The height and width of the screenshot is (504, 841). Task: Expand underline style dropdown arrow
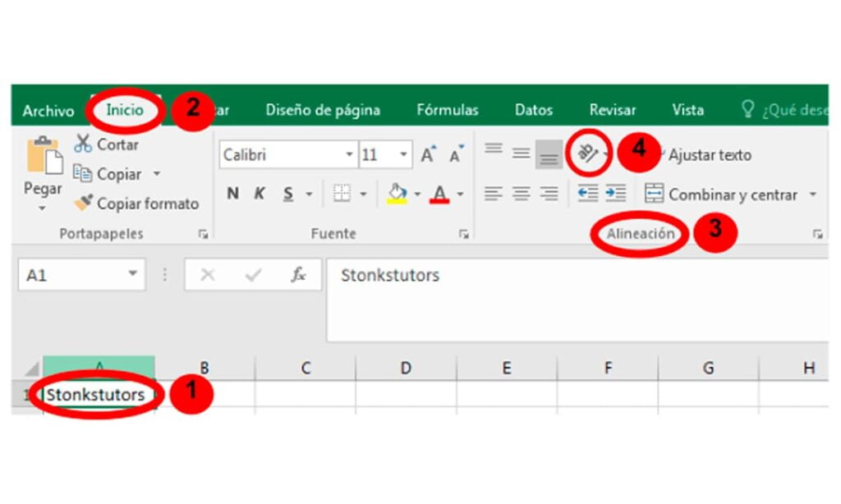(x=309, y=194)
